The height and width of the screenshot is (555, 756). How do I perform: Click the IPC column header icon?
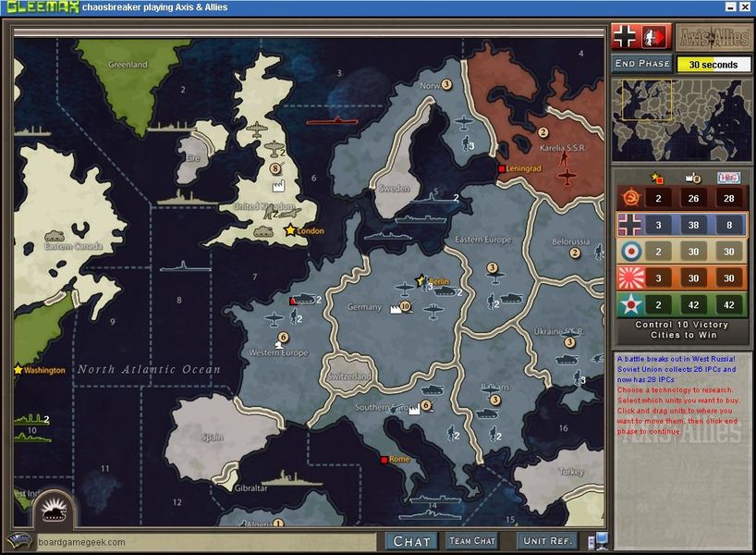[x=728, y=178]
